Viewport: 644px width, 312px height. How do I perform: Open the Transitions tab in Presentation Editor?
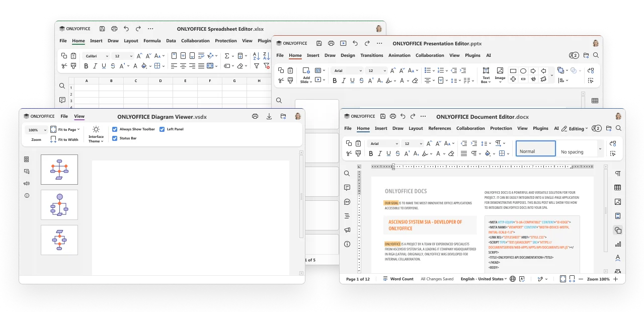click(x=372, y=55)
